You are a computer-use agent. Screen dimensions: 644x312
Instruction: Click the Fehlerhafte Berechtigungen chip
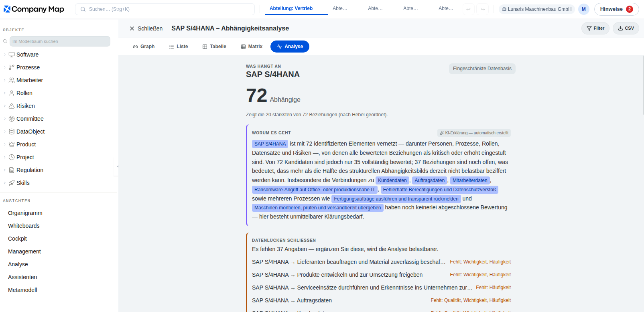pyautogui.click(x=439, y=190)
